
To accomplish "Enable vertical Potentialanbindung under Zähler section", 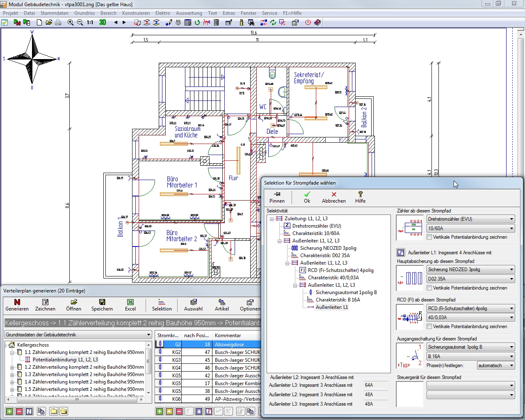I will [429, 237].
